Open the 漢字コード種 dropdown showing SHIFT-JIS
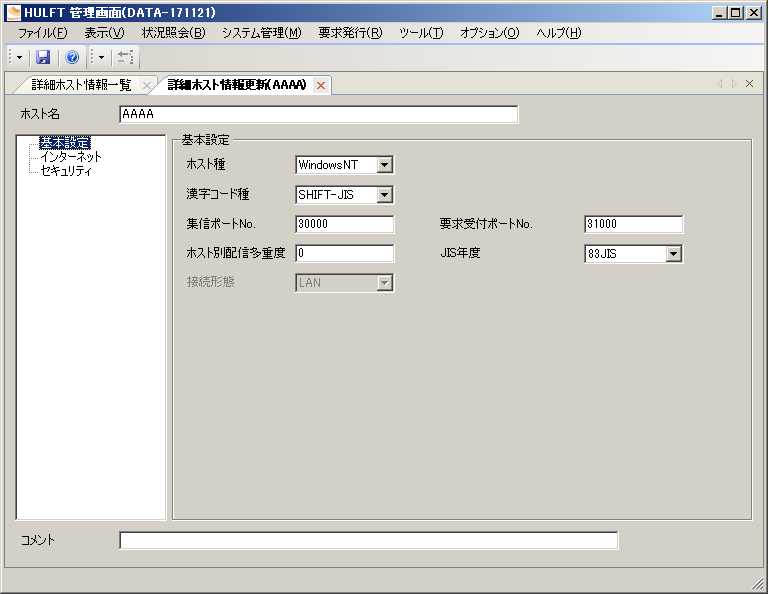The width and height of the screenshot is (768, 594). 345,195
